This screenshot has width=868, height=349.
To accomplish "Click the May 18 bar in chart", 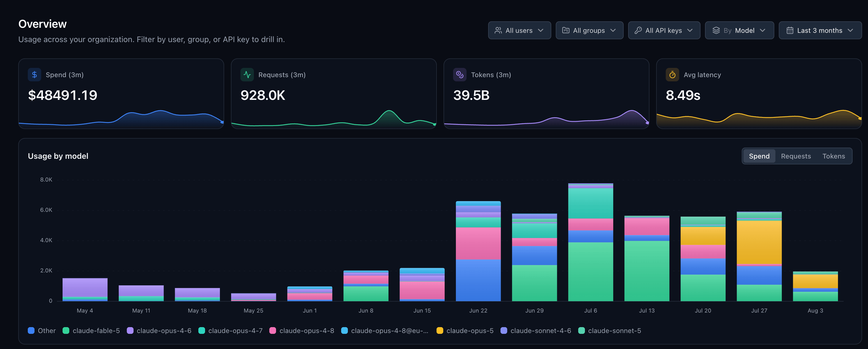I will coord(198,295).
